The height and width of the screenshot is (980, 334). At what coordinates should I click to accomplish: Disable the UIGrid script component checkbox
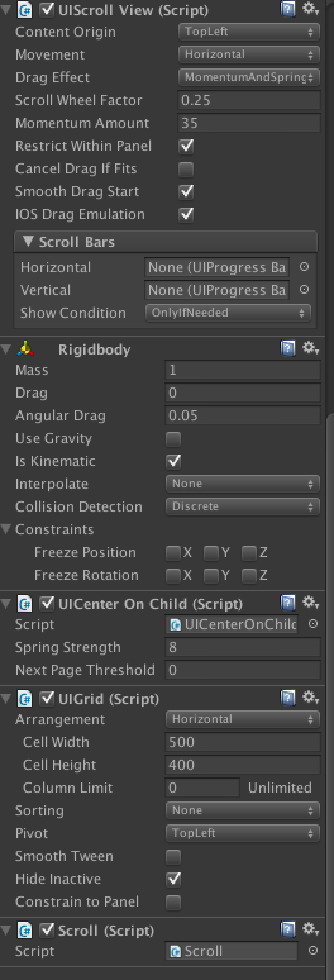point(47,699)
